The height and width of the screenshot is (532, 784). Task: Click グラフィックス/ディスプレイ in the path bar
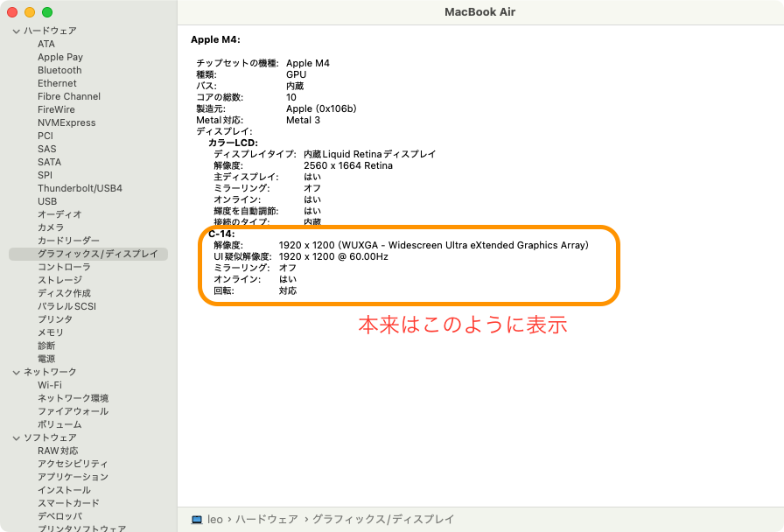pyautogui.click(x=383, y=519)
